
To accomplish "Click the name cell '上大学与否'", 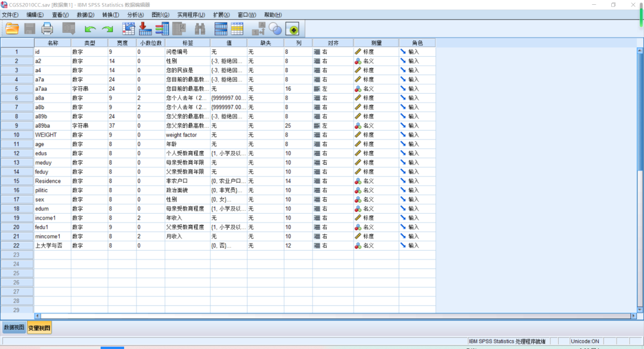I will tap(52, 245).
